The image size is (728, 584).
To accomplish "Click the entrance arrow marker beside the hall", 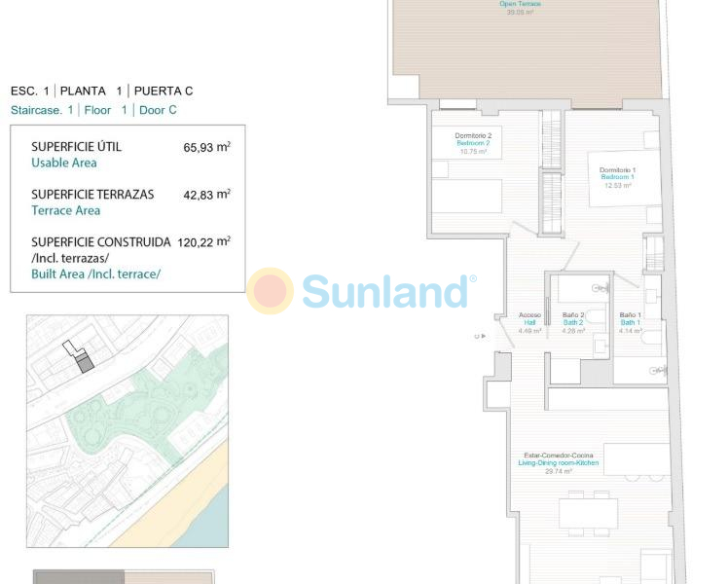I will [x=478, y=337].
